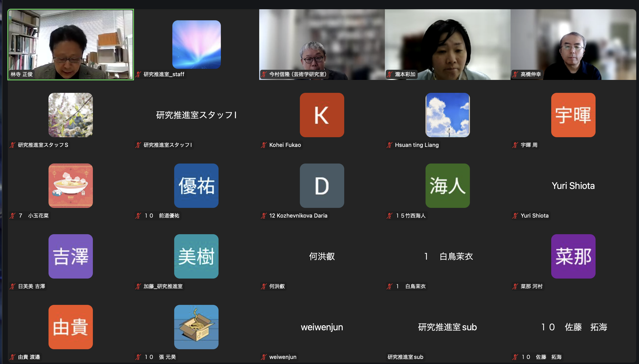Image resolution: width=639 pixels, height=364 pixels.
Task: Click muted mic icon beside 1 白鳥茉衣 label
Action: 390,286
